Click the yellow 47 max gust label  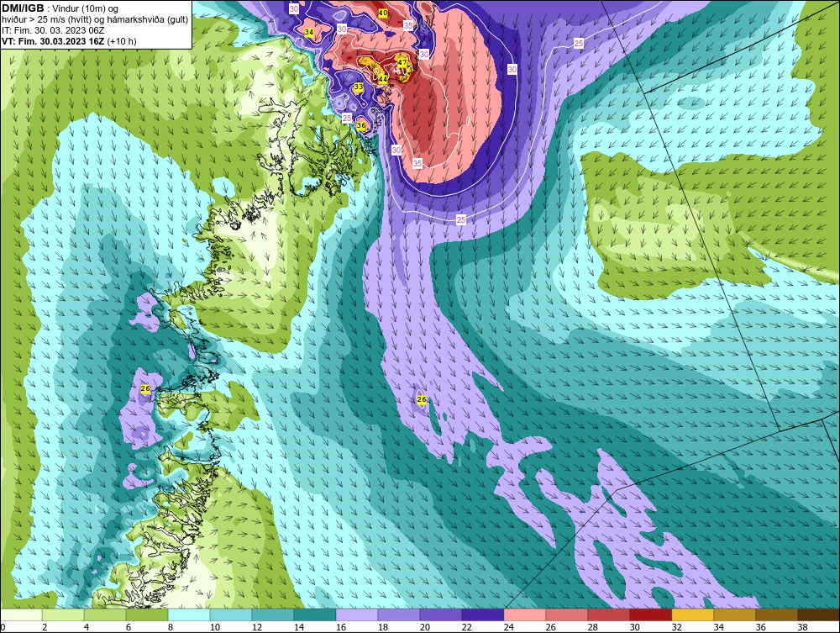(x=402, y=63)
